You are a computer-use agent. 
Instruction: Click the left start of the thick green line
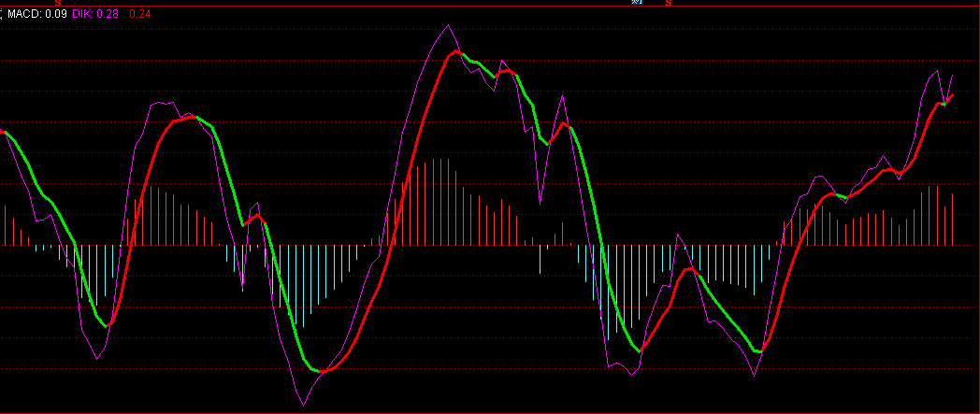[x=7, y=134]
